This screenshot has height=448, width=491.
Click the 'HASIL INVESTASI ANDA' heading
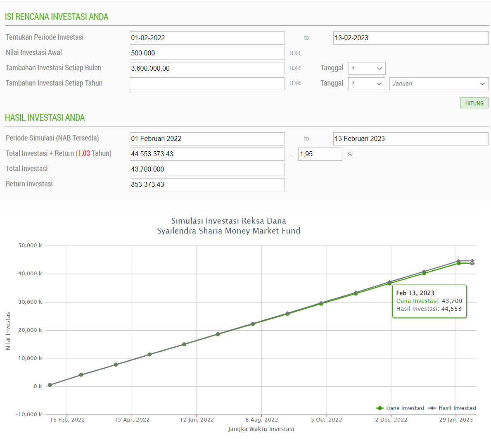click(45, 118)
